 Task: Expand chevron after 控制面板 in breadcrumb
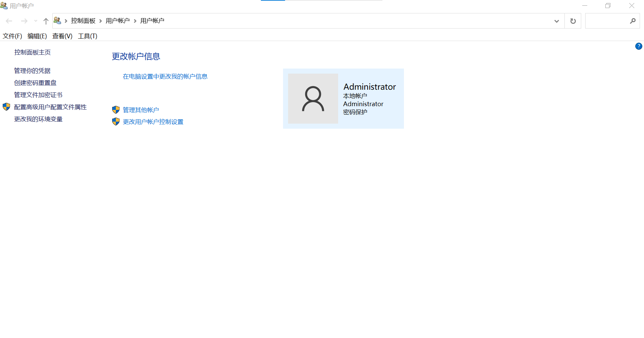click(100, 21)
